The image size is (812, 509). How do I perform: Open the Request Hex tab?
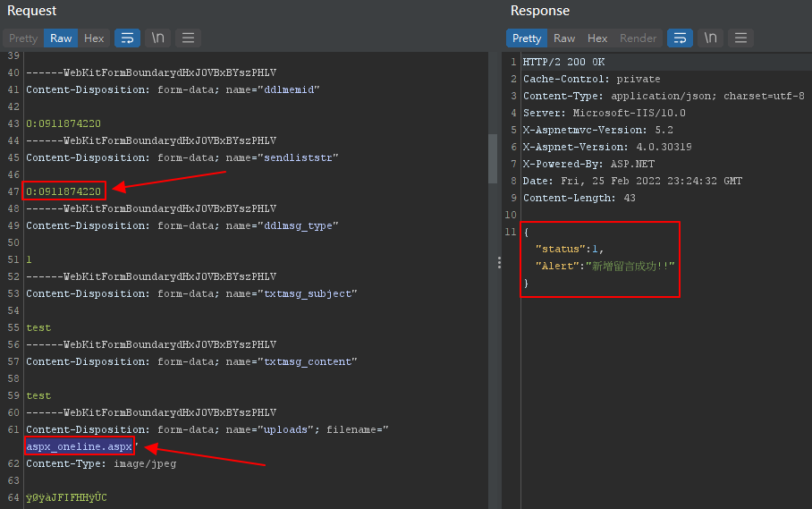tap(94, 38)
